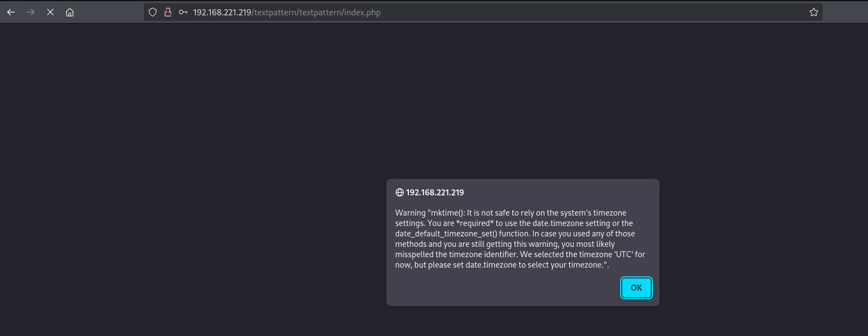This screenshot has width=868, height=336.
Task: Go back to the previous page
Action: (11, 12)
